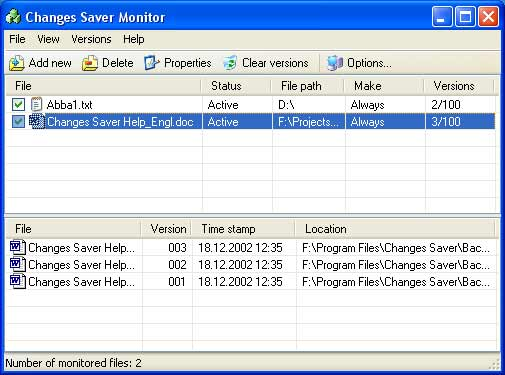This screenshot has height=375, width=505.
Task: Click the Word icon of version 001
Action: 18,282
